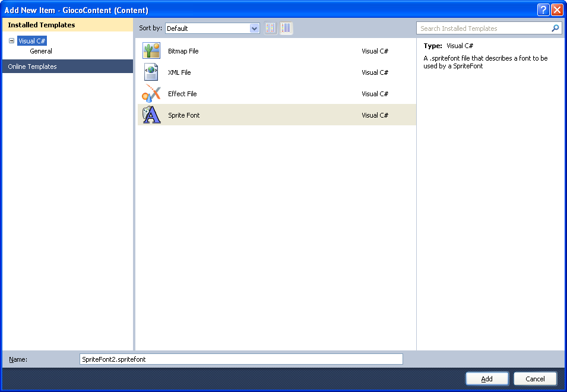The width and height of the screenshot is (567, 392).
Task: Select the Sprite Font template name
Action: tap(183, 115)
